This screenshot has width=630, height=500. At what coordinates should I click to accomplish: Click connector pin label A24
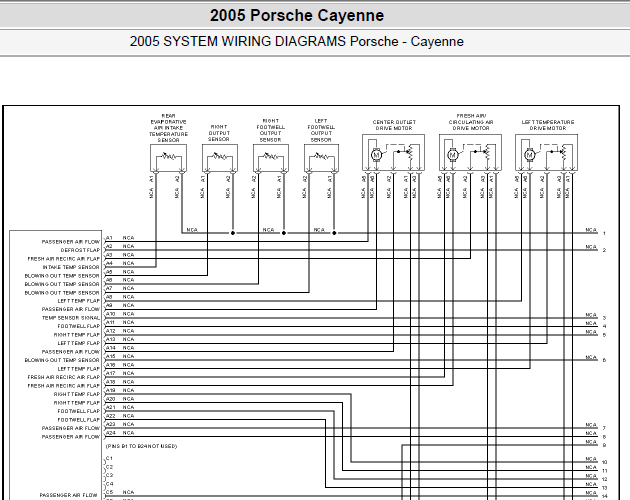click(110, 432)
